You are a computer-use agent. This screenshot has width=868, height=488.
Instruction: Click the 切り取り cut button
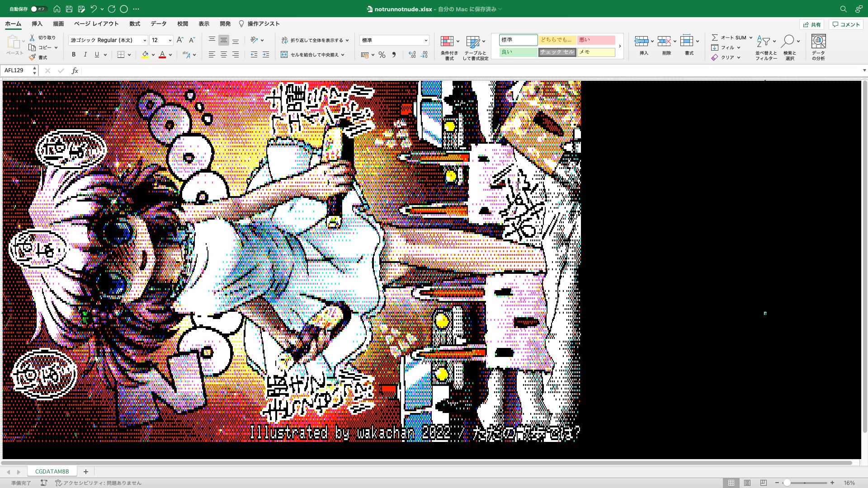pos(43,38)
